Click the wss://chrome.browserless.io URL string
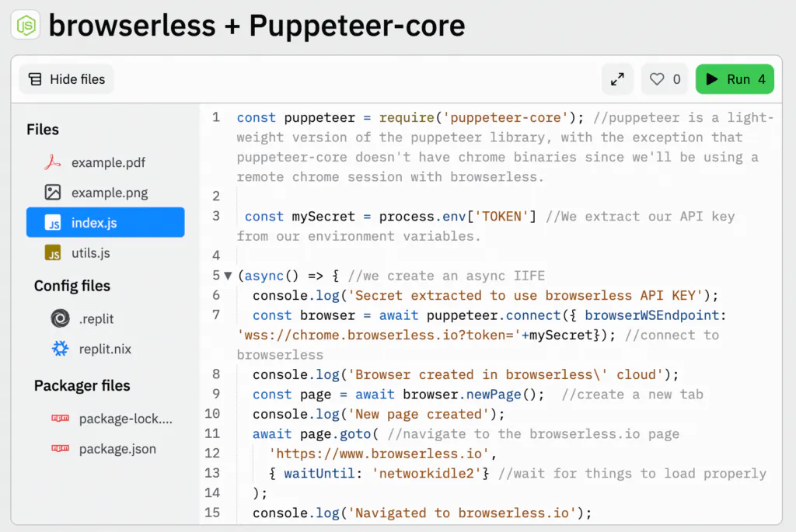 [x=379, y=336]
